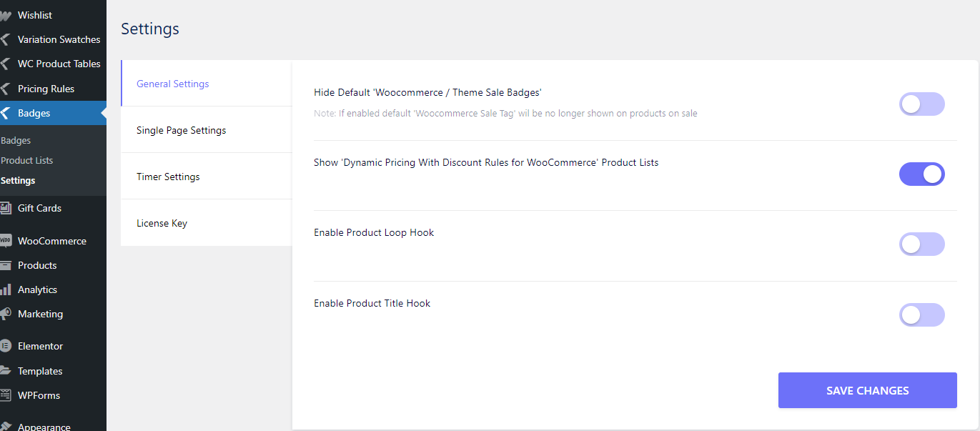Screen dimensions: 980x431
Task: Open the WPForms menu link
Action: click(x=39, y=395)
